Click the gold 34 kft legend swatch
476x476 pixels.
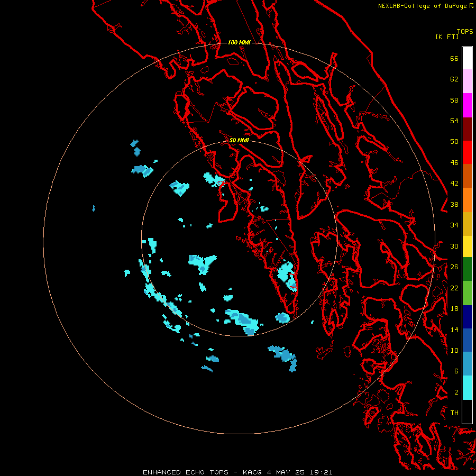(467, 224)
